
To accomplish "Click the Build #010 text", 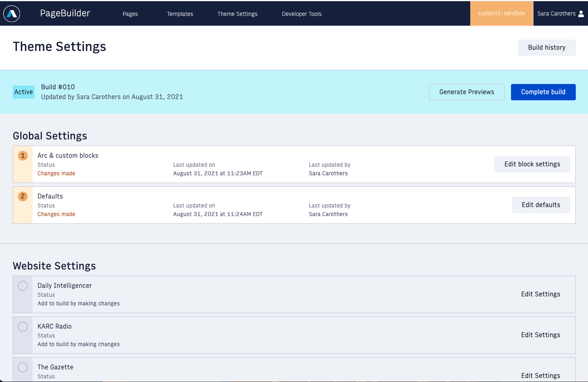I will point(58,87).
